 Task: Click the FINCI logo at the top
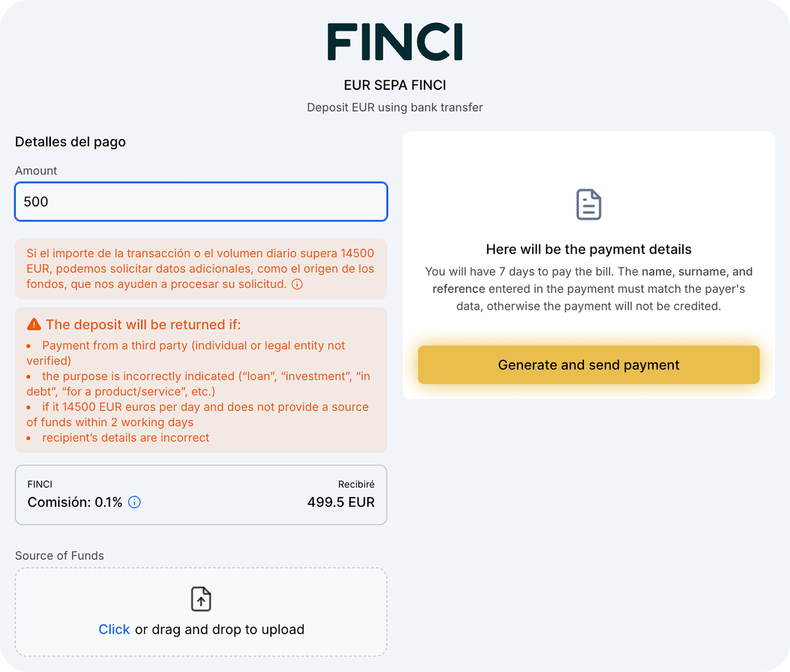tap(395, 42)
